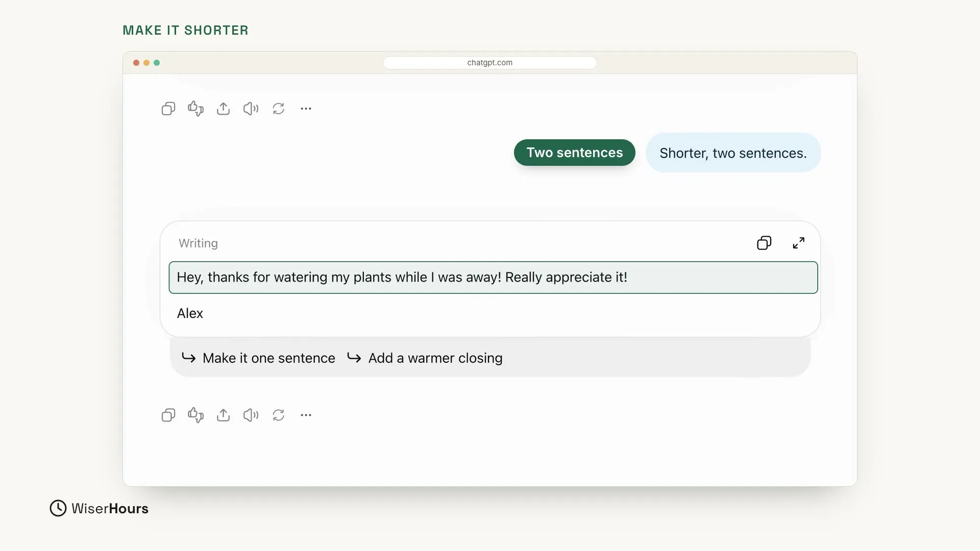This screenshot has width=980, height=551.
Task: Click the red close window dot
Action: [x=136, y=63]
